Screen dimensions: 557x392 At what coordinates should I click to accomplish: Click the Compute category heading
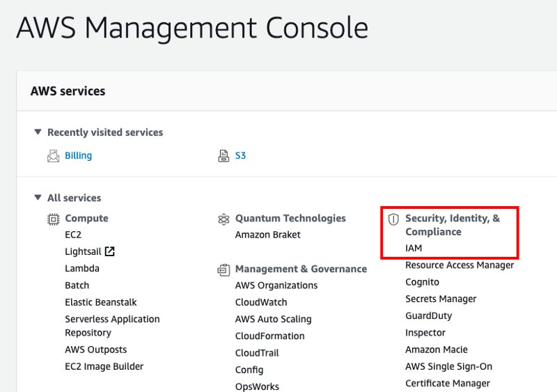click(86, 218)
